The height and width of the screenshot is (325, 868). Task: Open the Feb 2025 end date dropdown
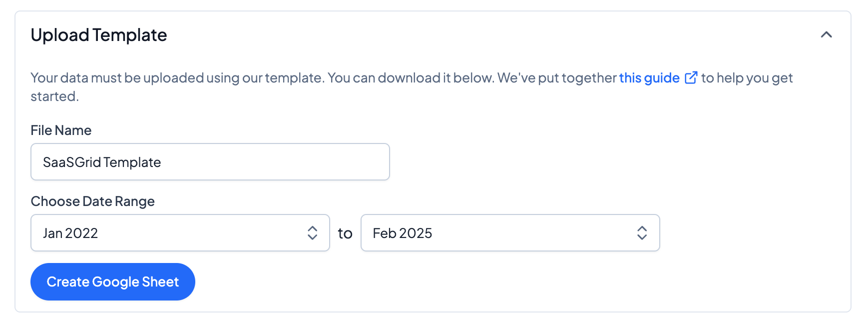(x=509, y=233)
